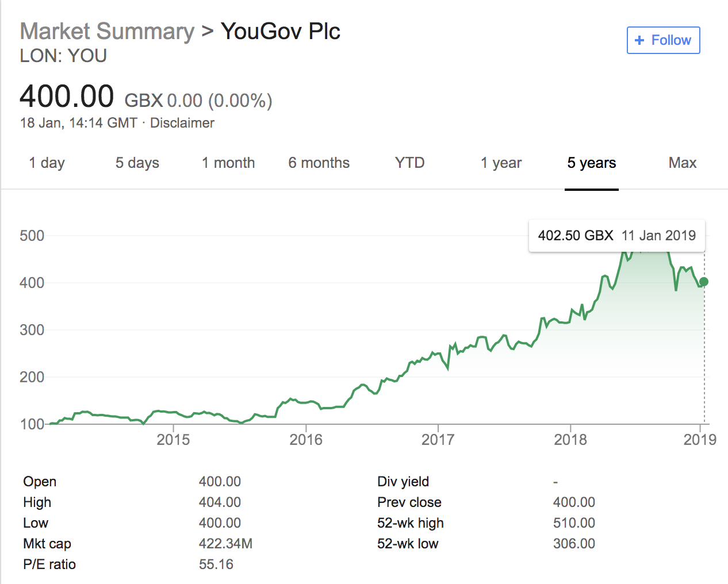Click the 2016 label on chart axis

306,440
